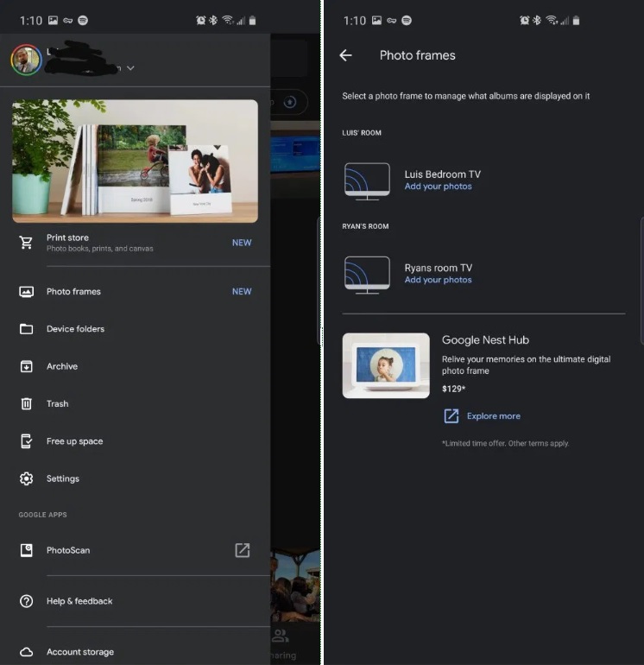Tap Photo books, prints, and canvas subtitle

[100, 249]
